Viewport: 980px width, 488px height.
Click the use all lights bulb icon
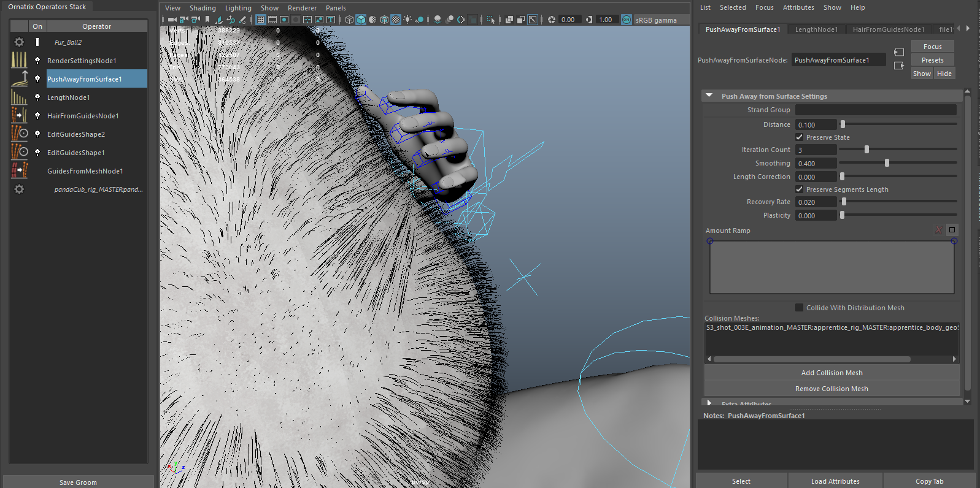coord(407,20)
